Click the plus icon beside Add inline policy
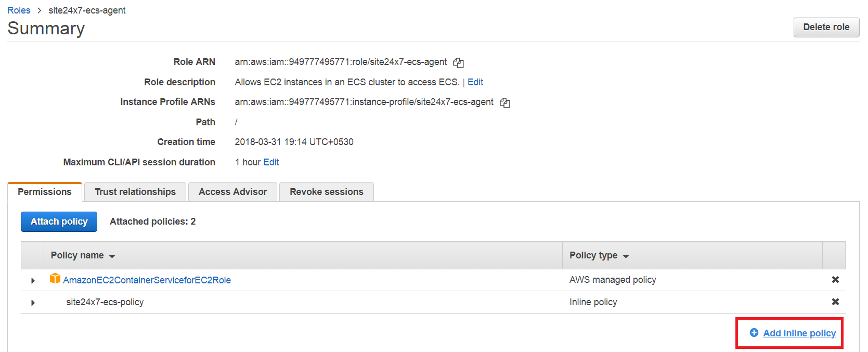 tap(754, 333)
